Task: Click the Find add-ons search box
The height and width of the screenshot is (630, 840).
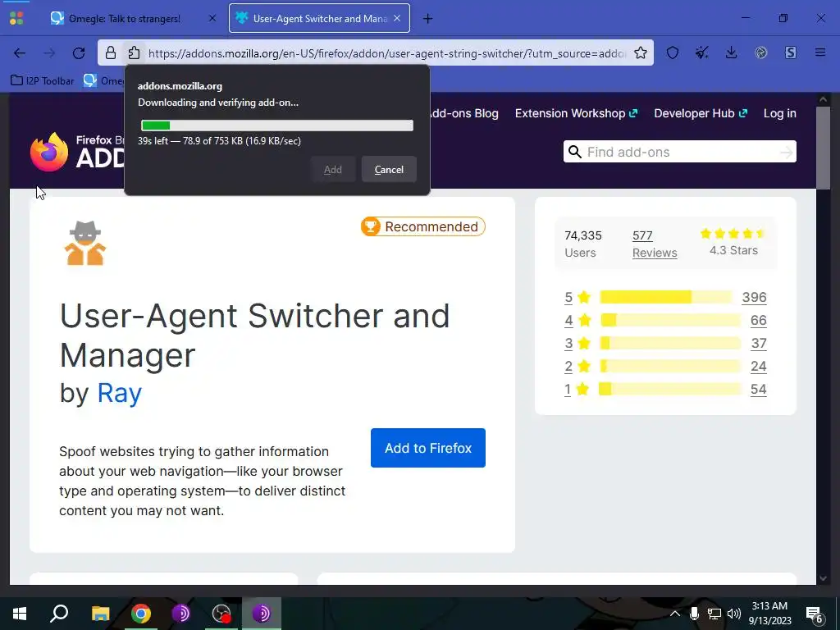Action: (680, 152)
